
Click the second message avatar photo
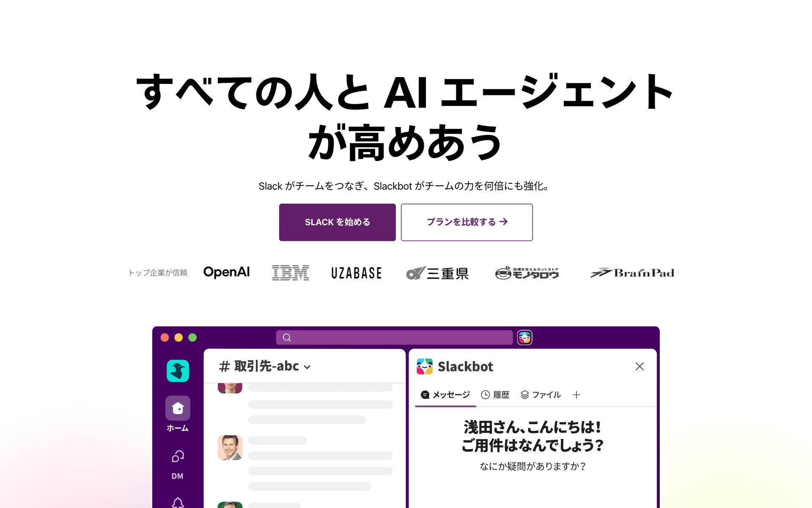[x=230, y=447]
